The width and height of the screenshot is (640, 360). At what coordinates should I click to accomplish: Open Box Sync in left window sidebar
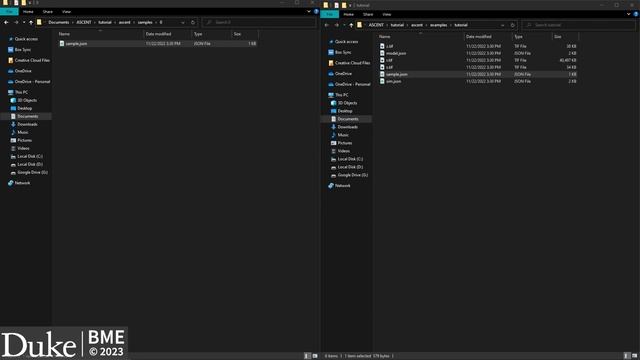click(22, 50)
